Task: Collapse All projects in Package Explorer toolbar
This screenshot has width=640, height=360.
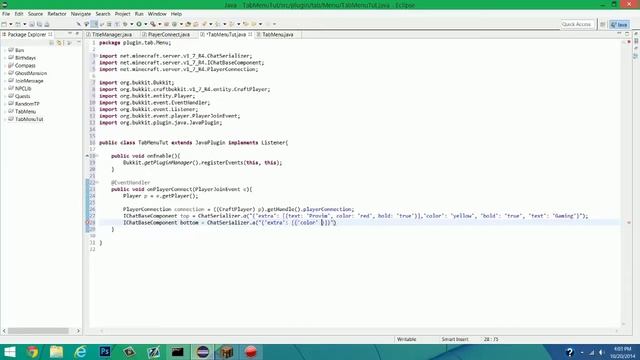Action: point(51,42)
